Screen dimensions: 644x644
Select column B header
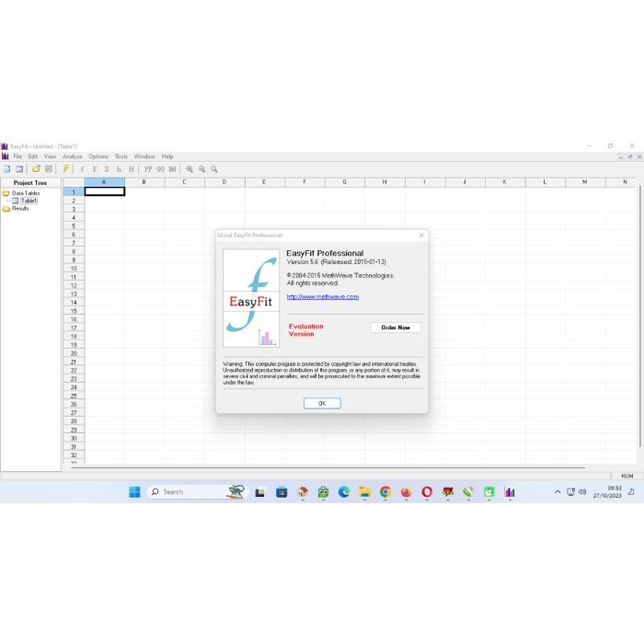tap(144, 182)
